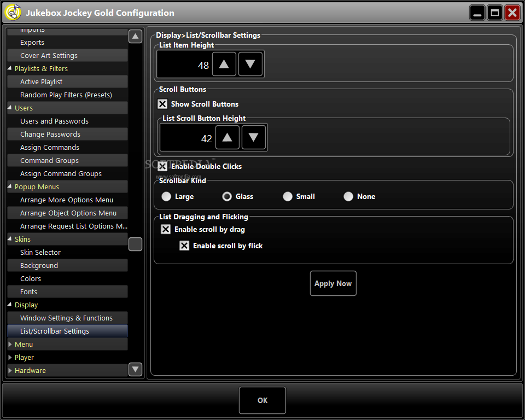Close the configuration window
Screen dimensions: 525x420
512,13
